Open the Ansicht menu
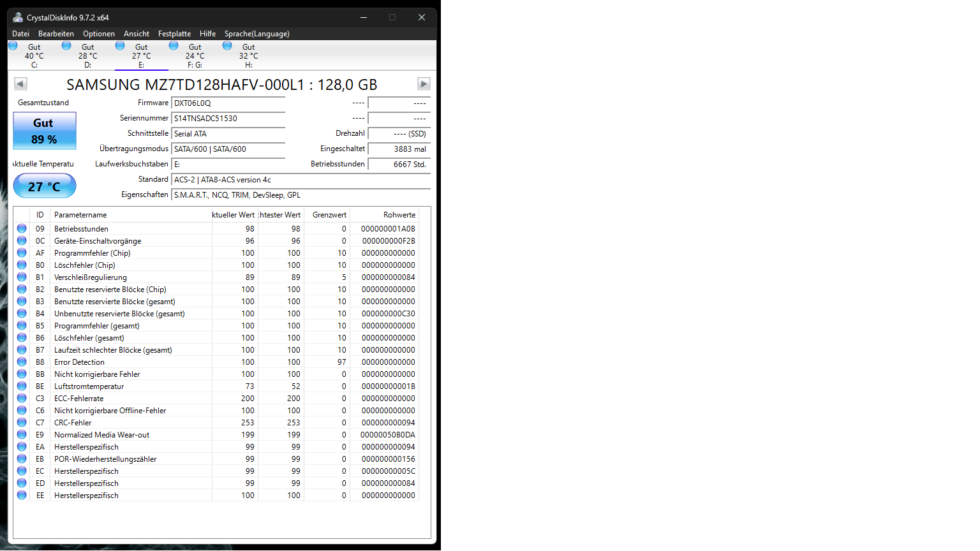 (137, 34)
